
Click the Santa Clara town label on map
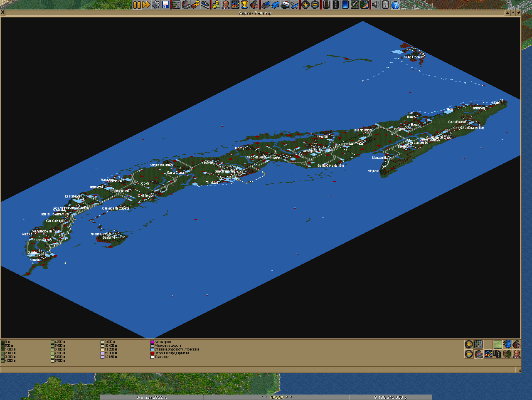[x=175, y=173]
